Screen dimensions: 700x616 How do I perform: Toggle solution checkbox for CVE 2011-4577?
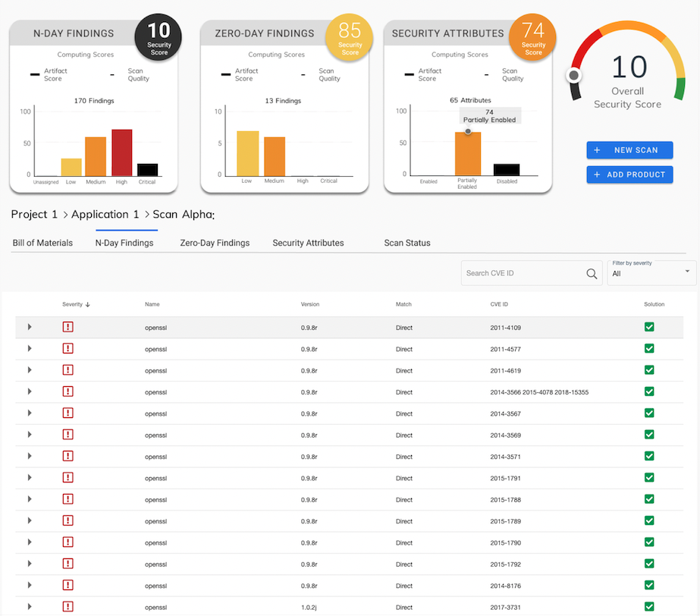click(x=649, y=349)
